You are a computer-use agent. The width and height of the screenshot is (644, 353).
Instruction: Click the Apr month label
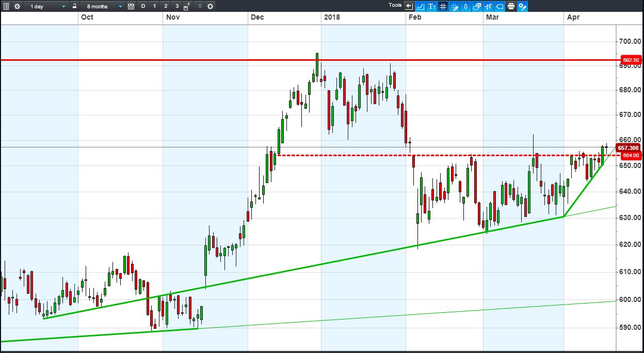tap(573, 18)
